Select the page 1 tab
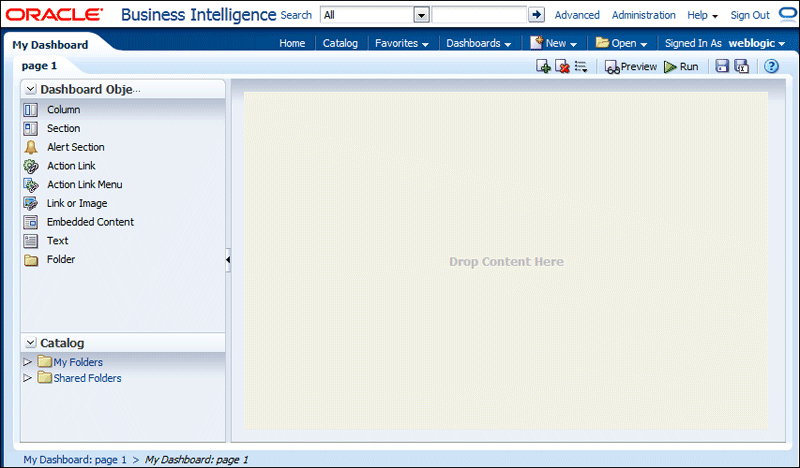The height and width of the screenshot is (468, 800). (x=39, y=66)
